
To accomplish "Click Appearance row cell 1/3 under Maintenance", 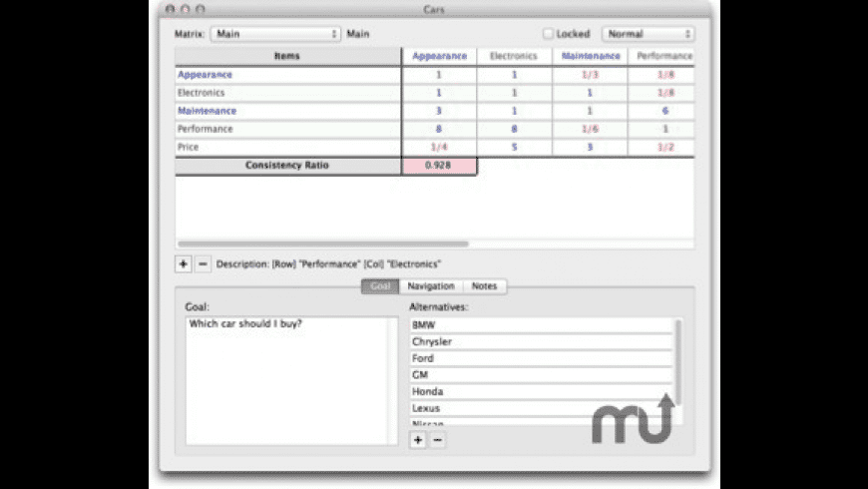I will [590, 75].
